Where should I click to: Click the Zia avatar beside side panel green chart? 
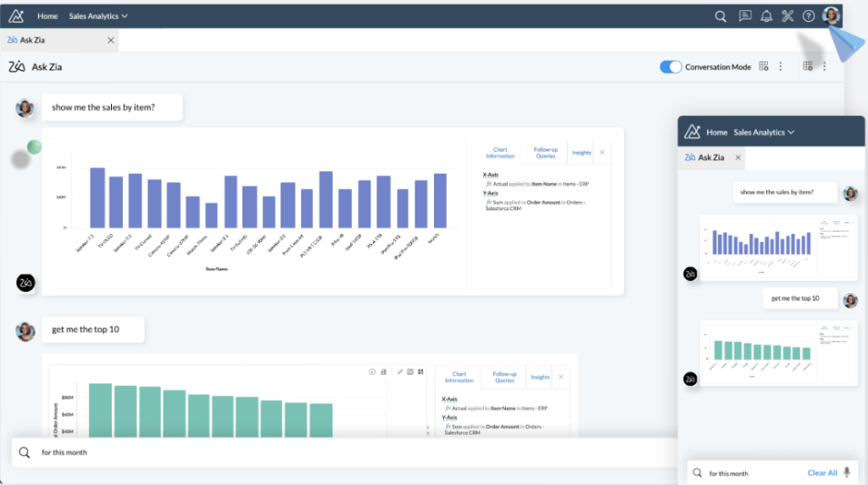click(x=690, y=379)
